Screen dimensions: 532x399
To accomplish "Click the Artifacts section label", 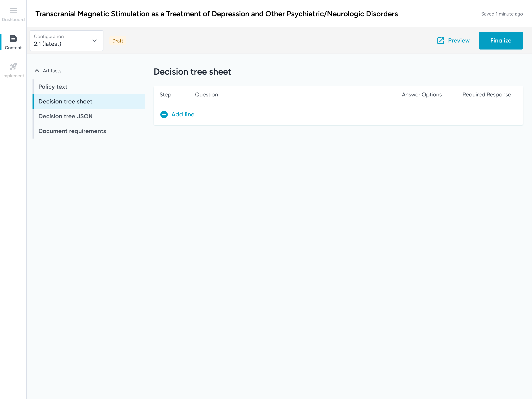I will (x=52, y=71).
